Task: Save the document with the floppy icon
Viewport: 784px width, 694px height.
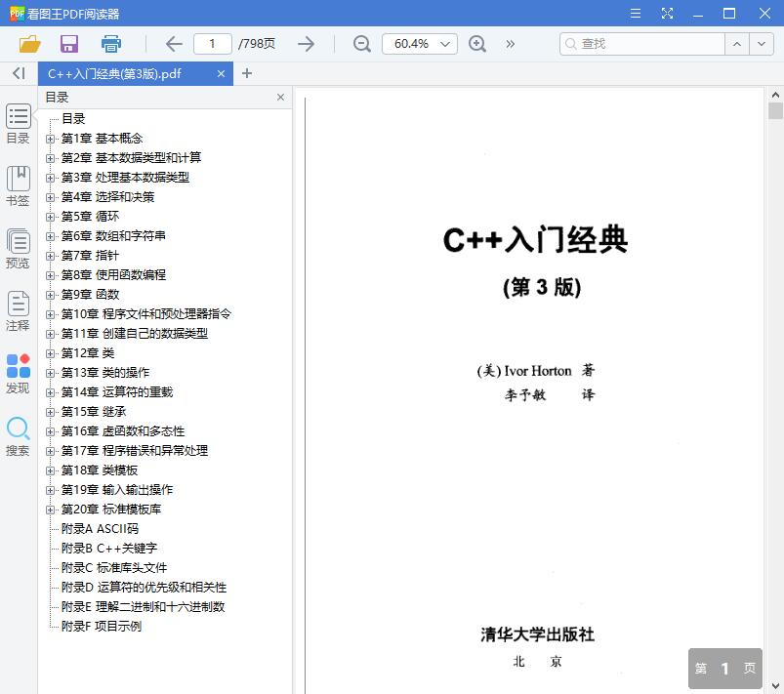Action: click(x=69, y=44)
